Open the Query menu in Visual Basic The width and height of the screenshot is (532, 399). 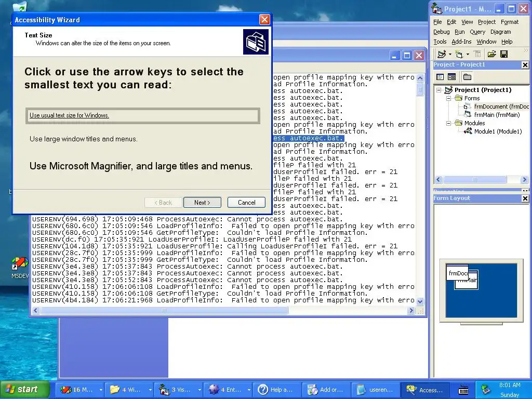477,32
